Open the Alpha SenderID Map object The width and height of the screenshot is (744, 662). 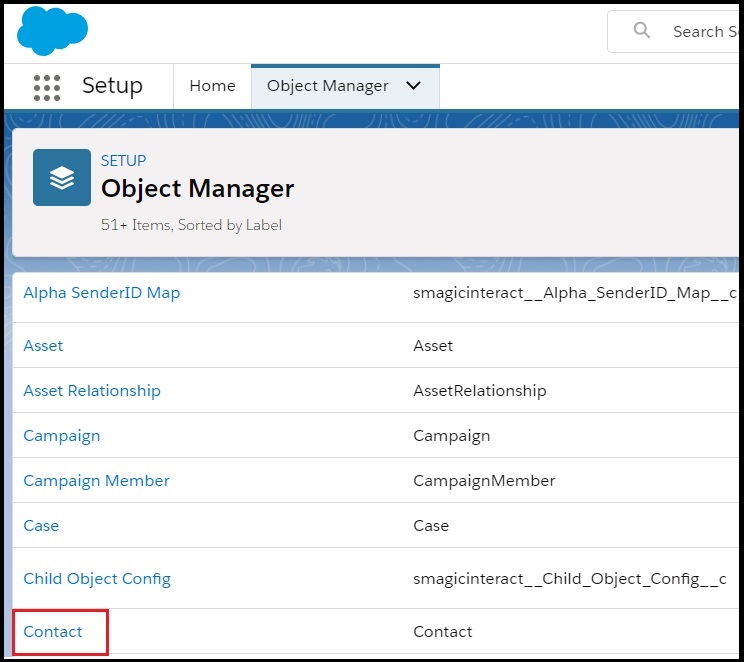[x=102, y=293]
